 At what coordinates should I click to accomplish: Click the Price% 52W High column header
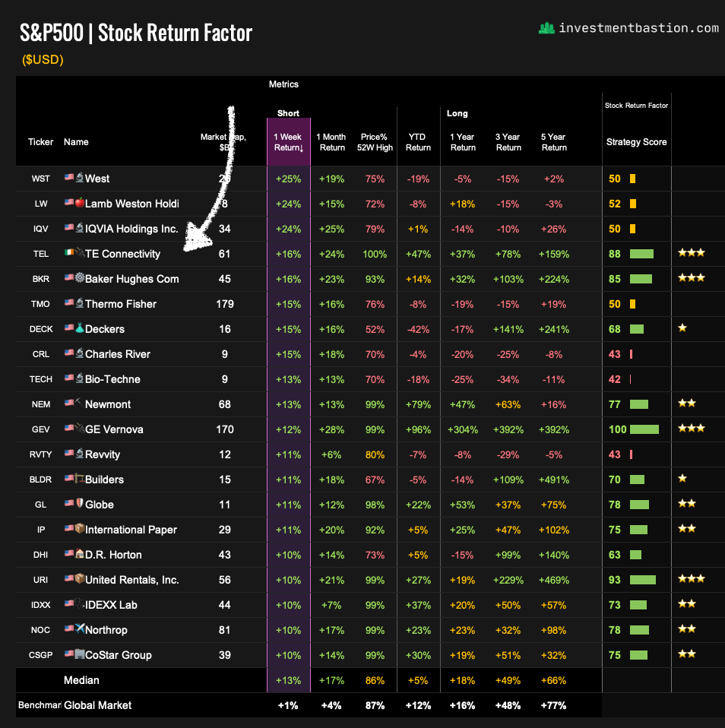[x=375, y=142]
